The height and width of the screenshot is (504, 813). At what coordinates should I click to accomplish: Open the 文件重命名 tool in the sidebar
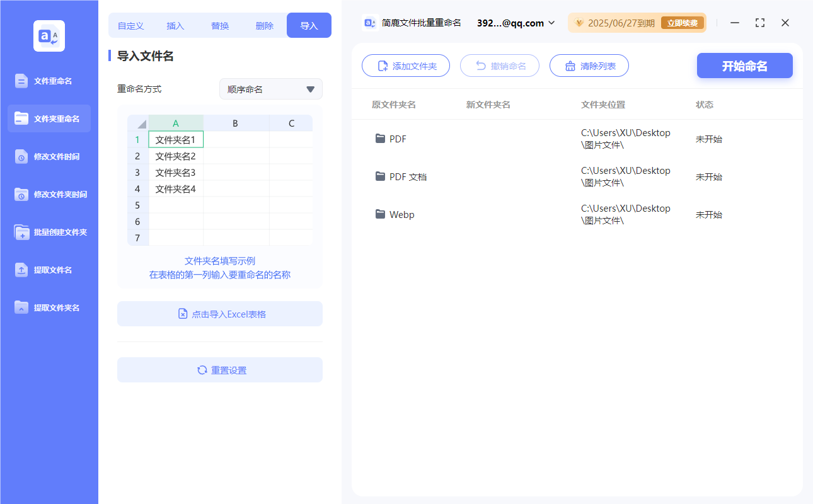(x=49, y=81)
